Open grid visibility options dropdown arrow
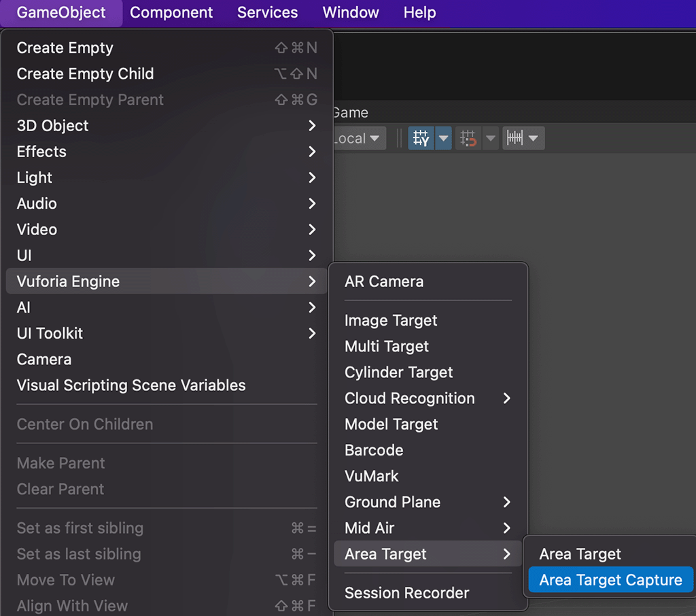Image resolution: width=696 pixels, height=616 pixels. pyautogui.click(x=443, y=138)
